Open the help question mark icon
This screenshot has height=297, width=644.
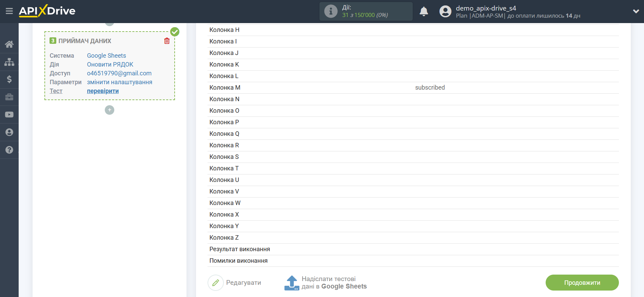tap(9, 150)
